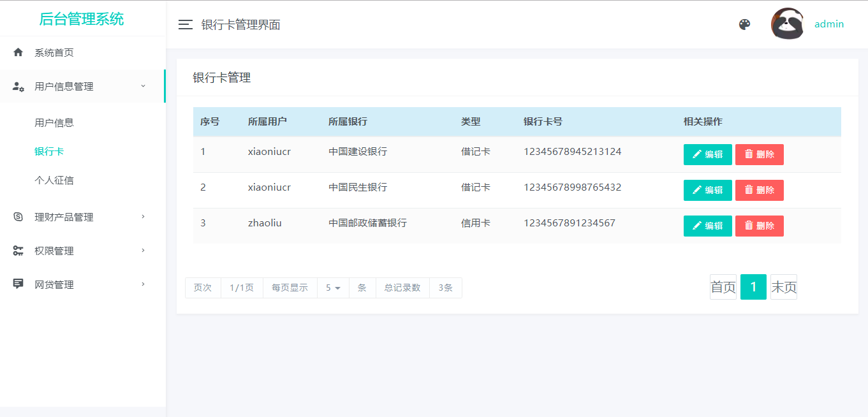Open the theme color palette icon

[744, 24]
